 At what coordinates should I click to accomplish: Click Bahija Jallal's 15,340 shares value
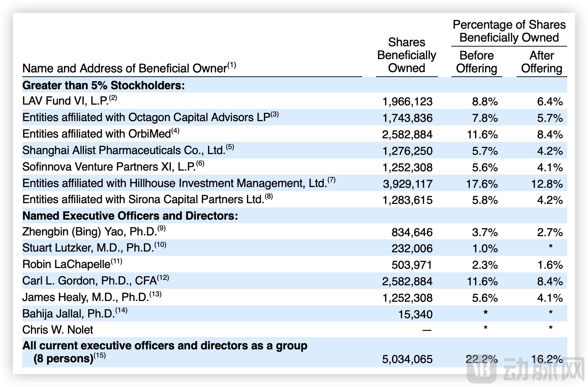[x=415, y=314]
